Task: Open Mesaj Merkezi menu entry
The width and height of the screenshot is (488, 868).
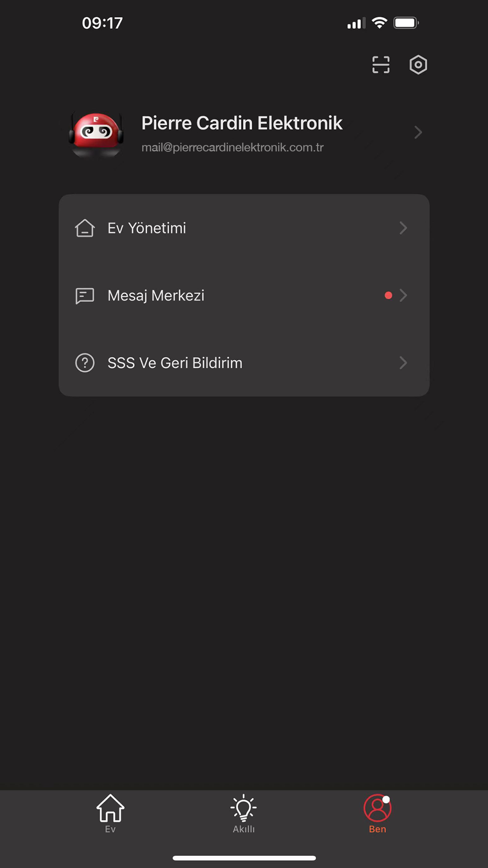Action: 244,295
